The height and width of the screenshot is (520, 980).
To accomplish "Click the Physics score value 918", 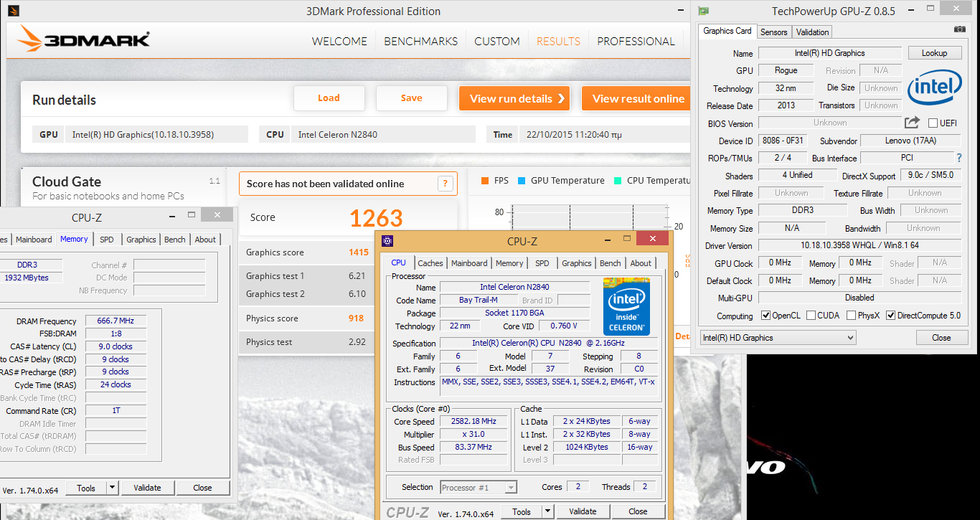I will tap(356, 318).
